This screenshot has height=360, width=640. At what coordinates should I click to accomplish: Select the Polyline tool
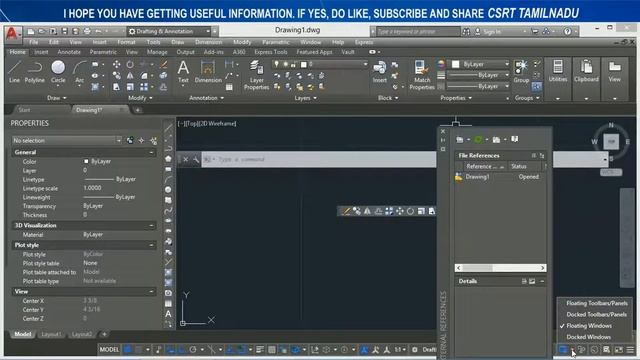35,71
